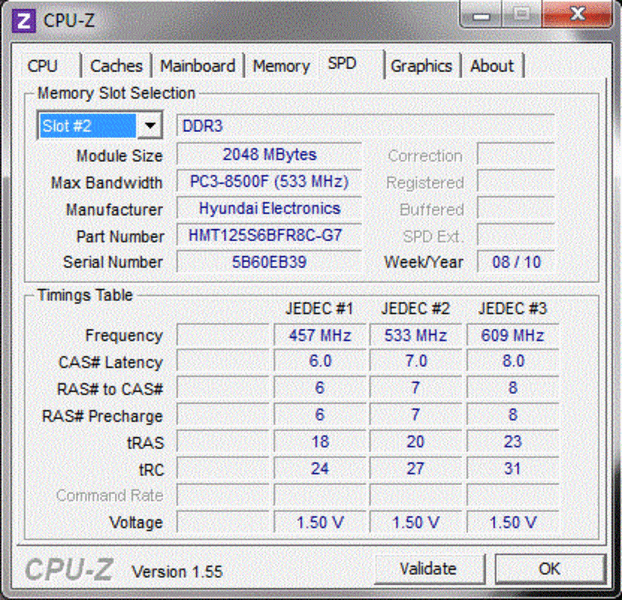Screen dimensions: 622x600
Task: Click the Module Size label
Action: coord(119,156)
